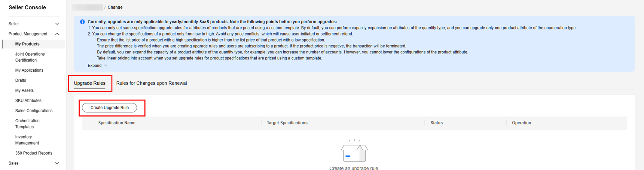Navigate to SKU Attributes
This screenshot has width=644, height=170.
pyautogui.click(x=28, y=101)
